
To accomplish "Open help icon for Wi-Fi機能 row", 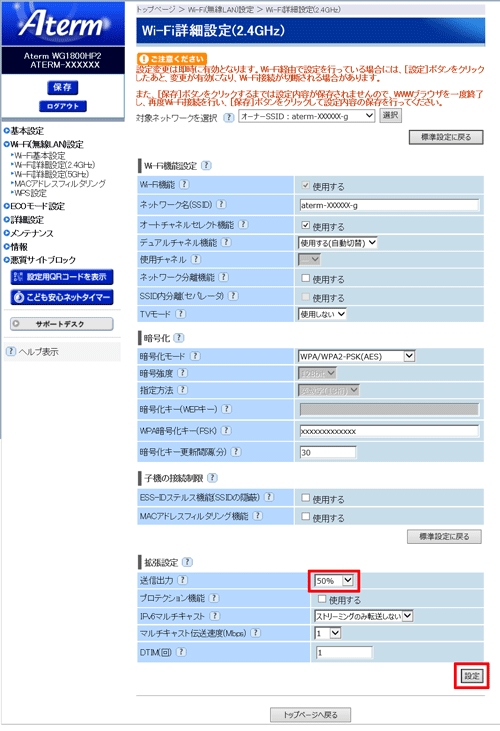I will (x=184, y=185).
